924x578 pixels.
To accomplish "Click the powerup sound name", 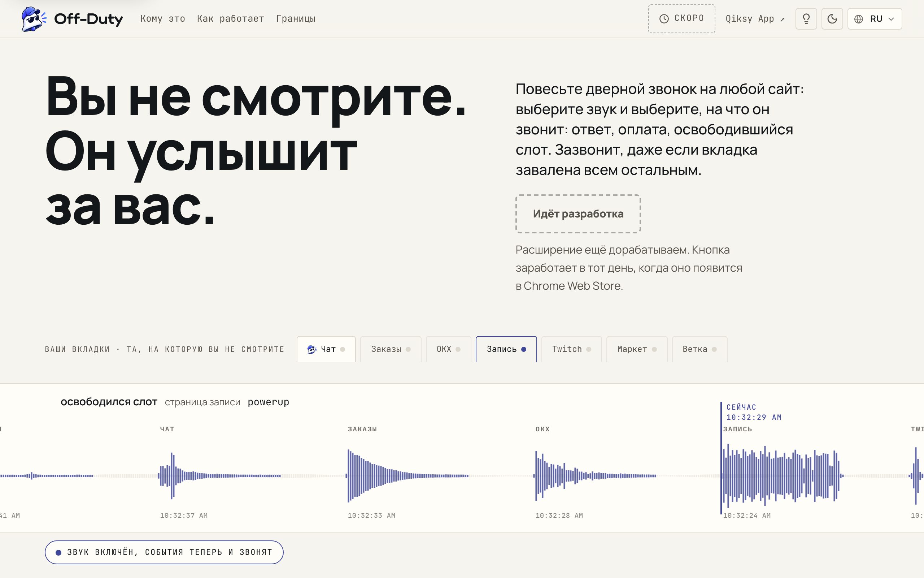I will [269, 402].
